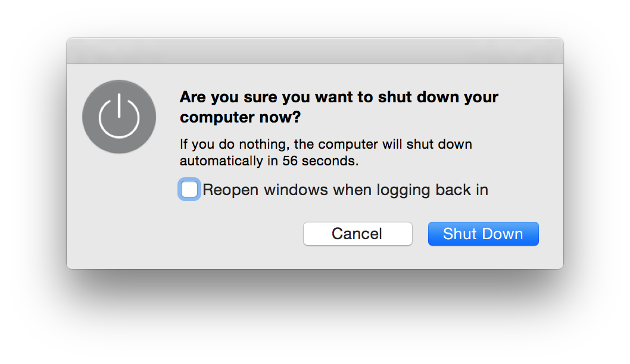The height and width of the screenshot is (364, 630).
Task: Click the blank dialog area below the power icon
Action: (x=119, y=214)
